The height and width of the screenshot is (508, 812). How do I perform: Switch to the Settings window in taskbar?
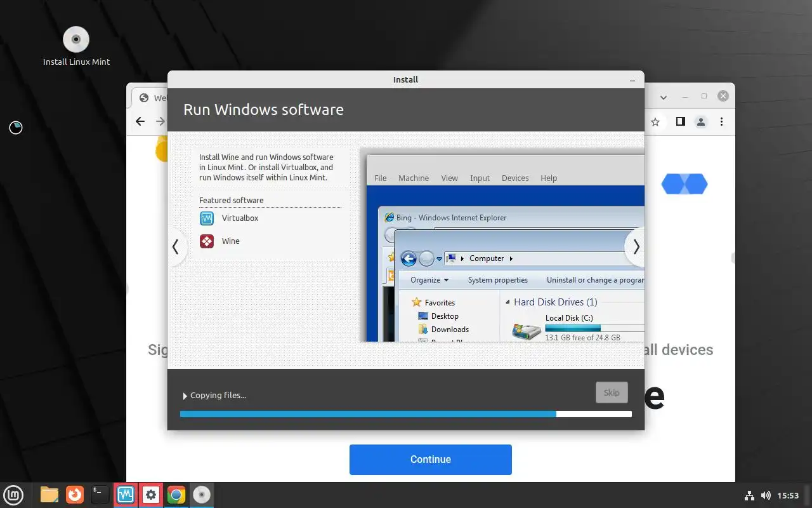pyautogui.click(x=151, y=495)
